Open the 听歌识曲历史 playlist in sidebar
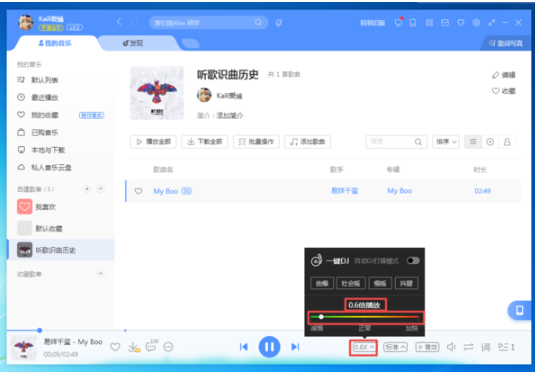 point(61,250)
